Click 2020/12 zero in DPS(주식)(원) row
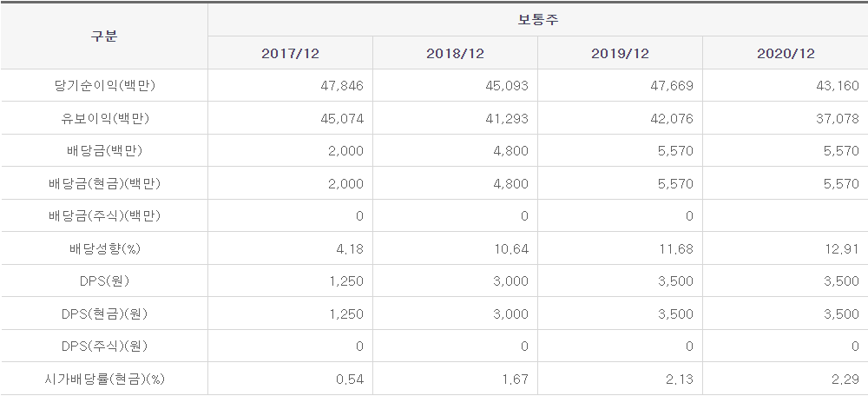This screenshot has width=868, height=396. tap(855, 346)
